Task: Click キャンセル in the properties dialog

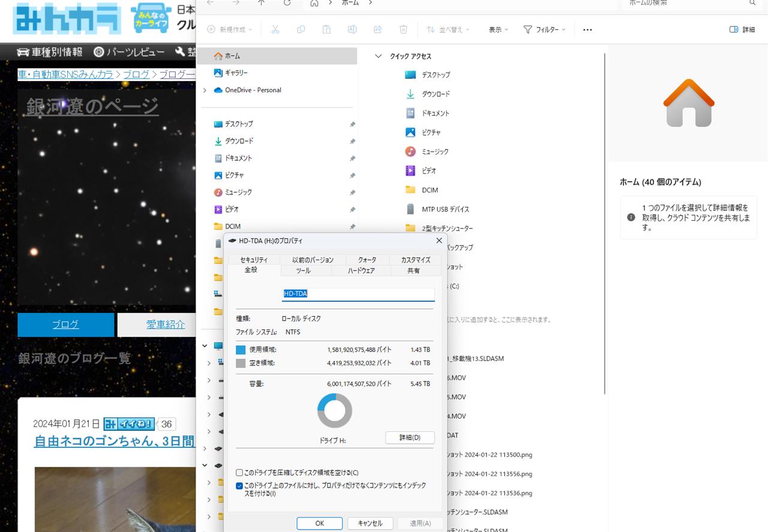Action: (x=370, y=523)
